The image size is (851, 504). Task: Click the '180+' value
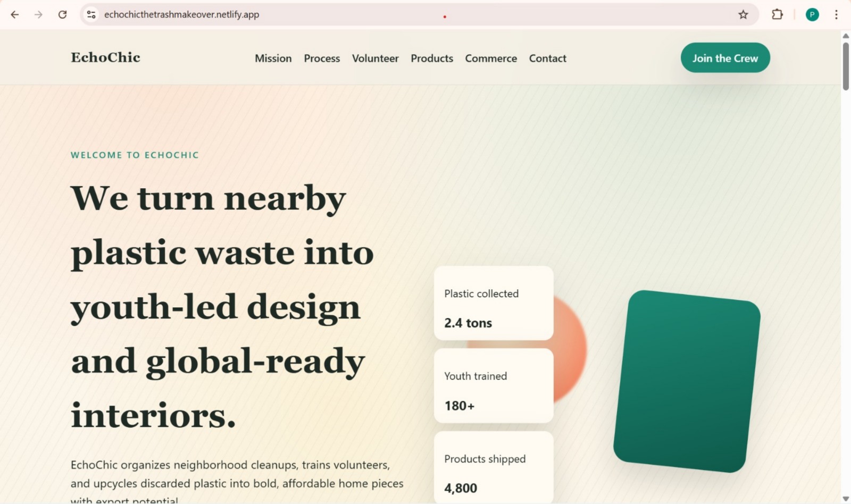click(x=460, y=406)
